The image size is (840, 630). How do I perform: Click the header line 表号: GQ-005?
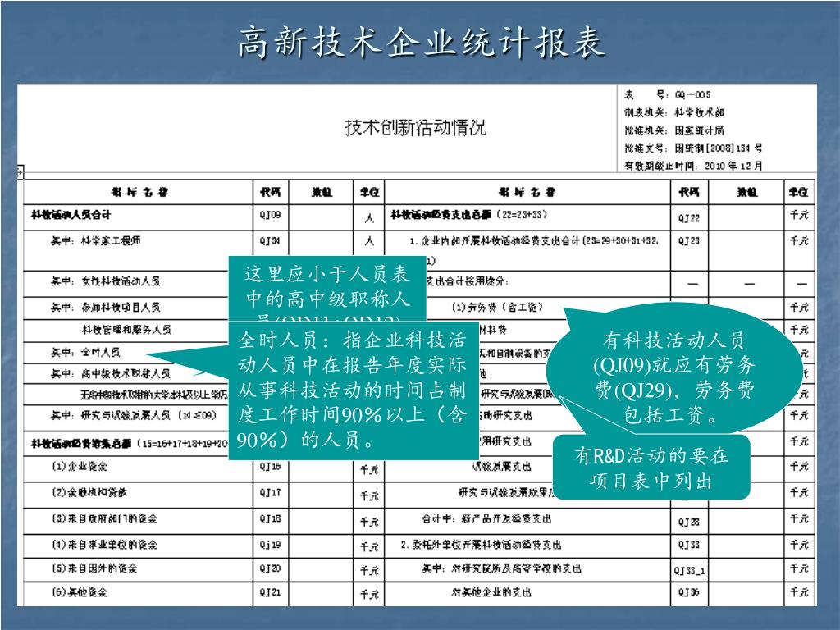[x=668, y=95]
